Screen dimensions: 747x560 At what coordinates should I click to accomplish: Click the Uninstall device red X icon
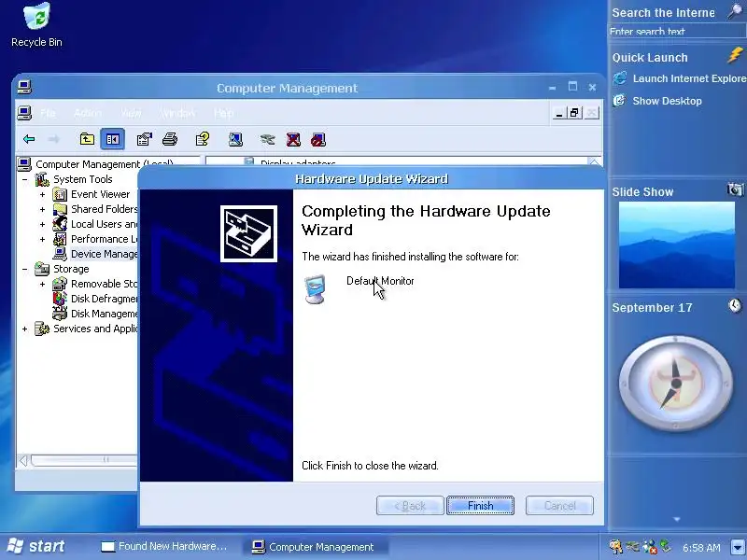[293, 139]
